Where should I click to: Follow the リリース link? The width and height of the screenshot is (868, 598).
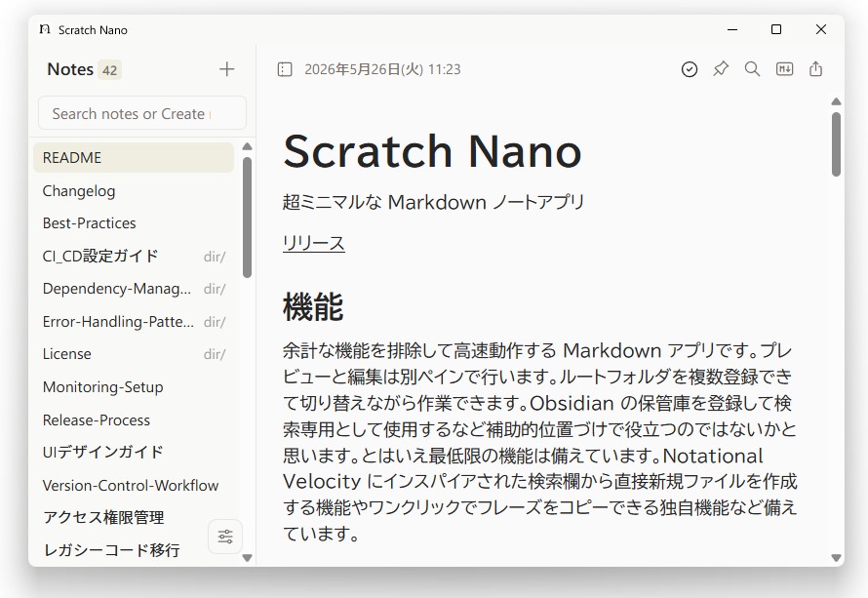click(314, 243)
